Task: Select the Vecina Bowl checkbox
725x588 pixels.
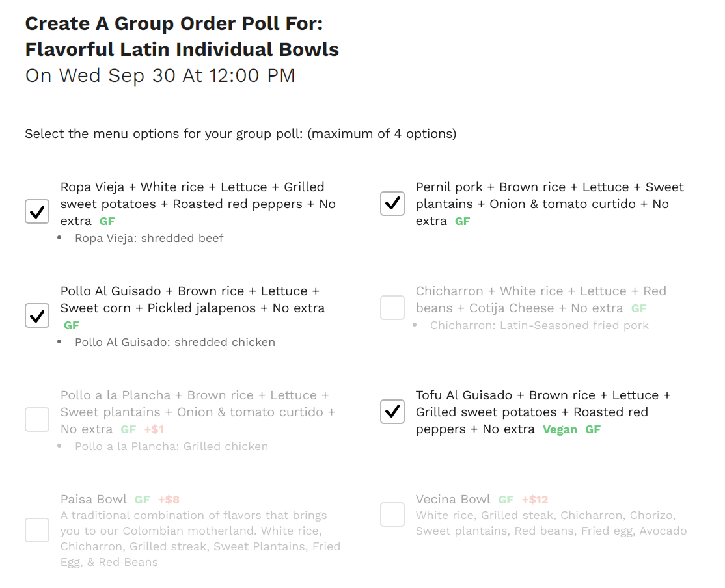Action: point(392,514)
